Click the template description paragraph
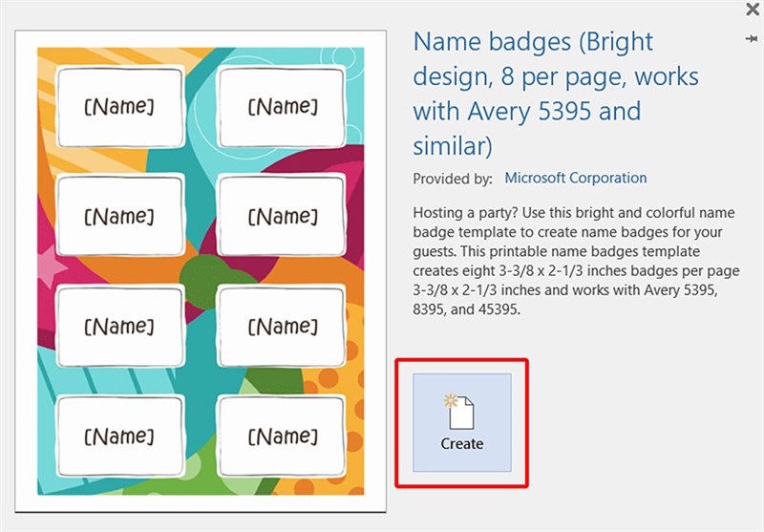 pyautogui.click(x=566, y=260)
